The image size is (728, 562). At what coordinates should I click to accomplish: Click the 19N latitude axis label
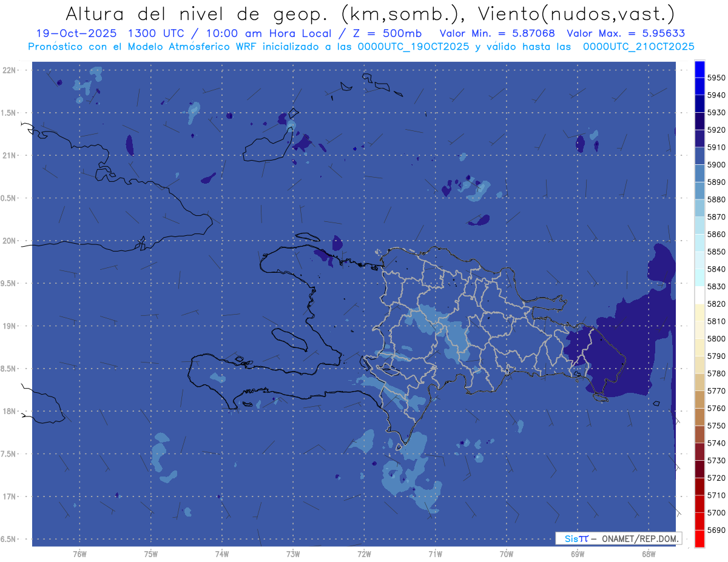click(9, 326)
